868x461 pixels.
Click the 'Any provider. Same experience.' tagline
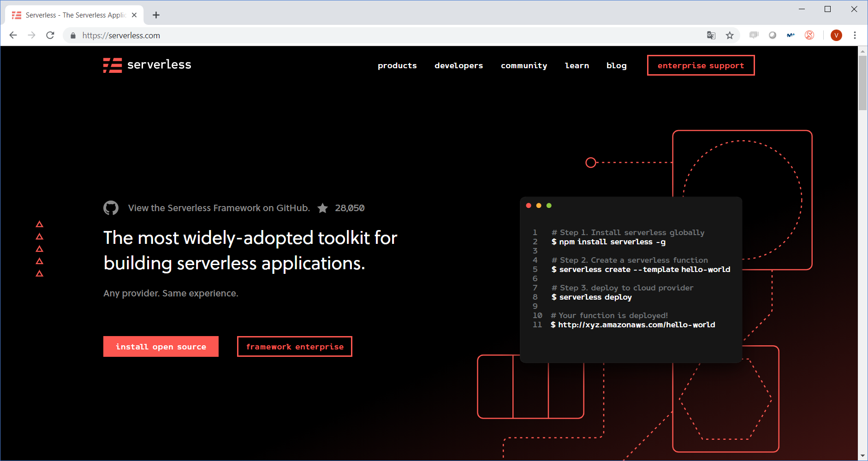click(171, 293)
